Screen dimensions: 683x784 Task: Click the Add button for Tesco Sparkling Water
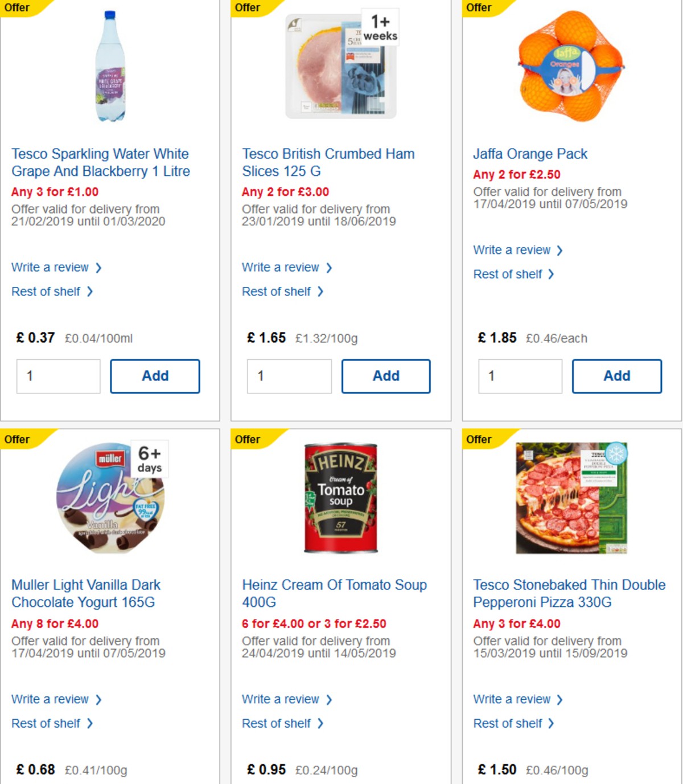(x=155, y=376)
